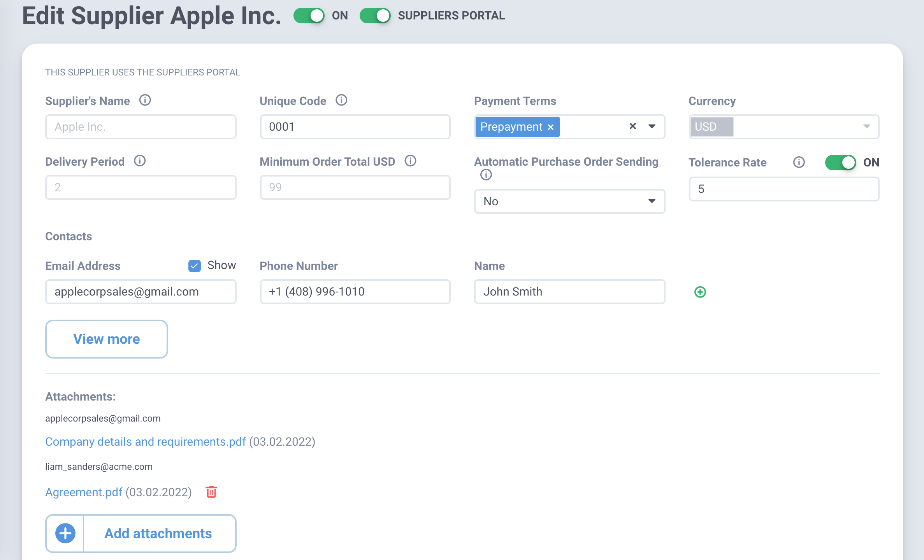Uncheck the Show email checkbox
The image size is (924, 560).
195,266
